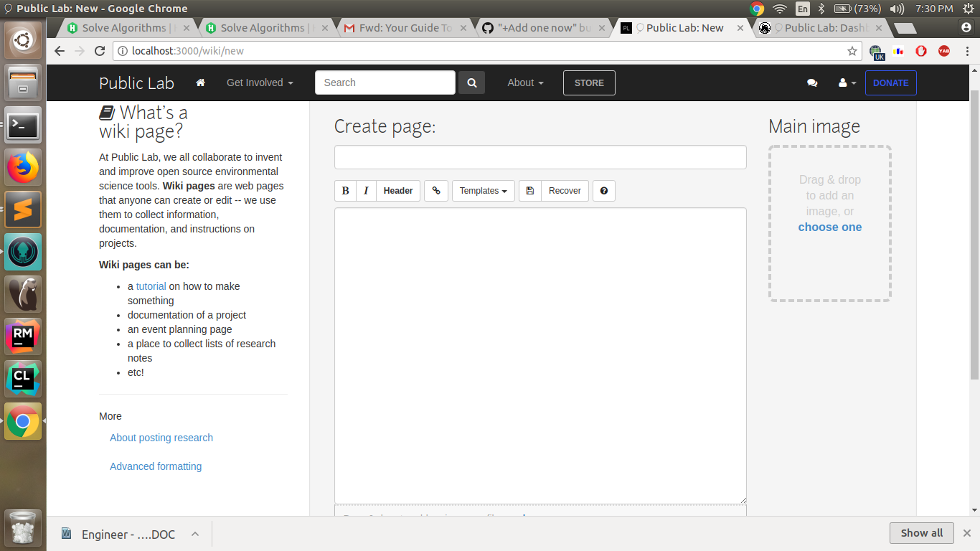Open battery indicator 73%
980x551 pixels.
[858, 9]
